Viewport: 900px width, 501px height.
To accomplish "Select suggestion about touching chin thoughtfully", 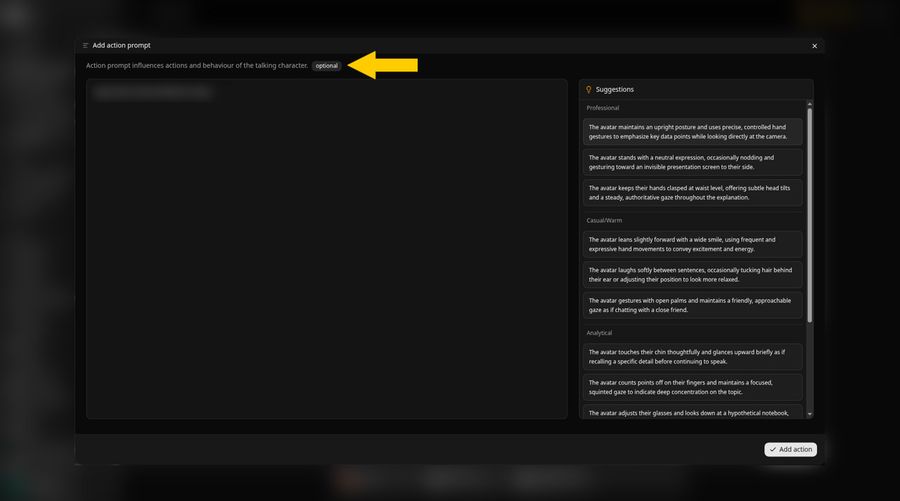I will pyautogui.click(x=693, y=357).
